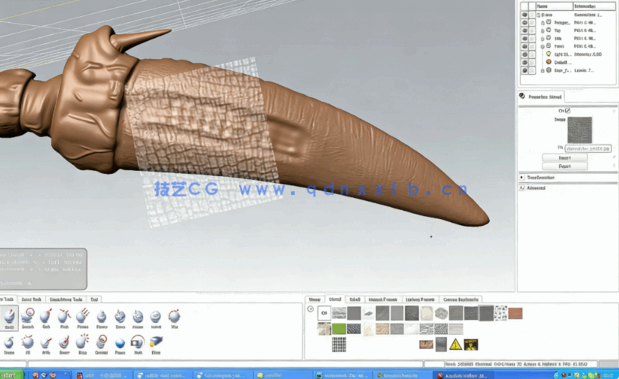Open the Lighting Presets tab

click(x=420, y=299)
